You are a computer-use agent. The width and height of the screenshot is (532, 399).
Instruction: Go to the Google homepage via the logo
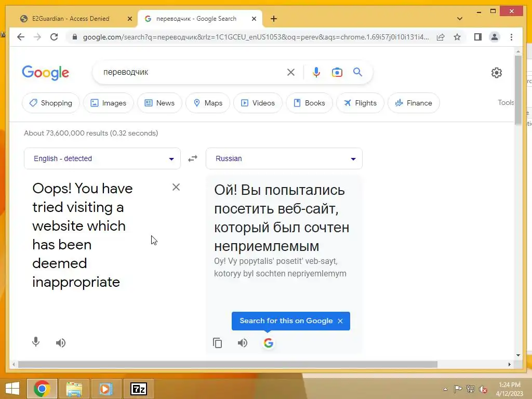46,73
